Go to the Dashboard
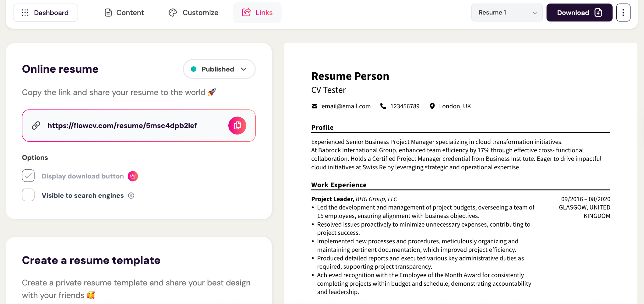 [45, 13]
